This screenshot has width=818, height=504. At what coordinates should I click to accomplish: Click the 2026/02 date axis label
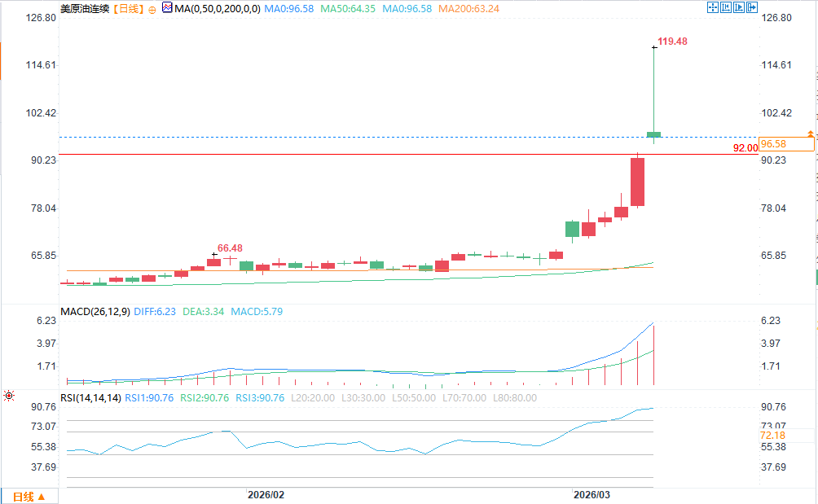point(266,494)
